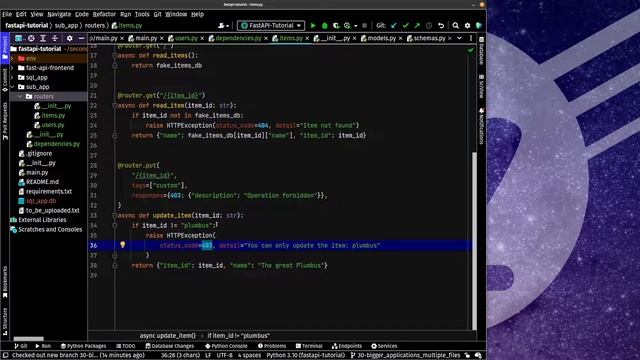This screenshot has height=360, width=640.
Task: Expand the fast-api-frontend folder
Action: [x=12, y=68]
